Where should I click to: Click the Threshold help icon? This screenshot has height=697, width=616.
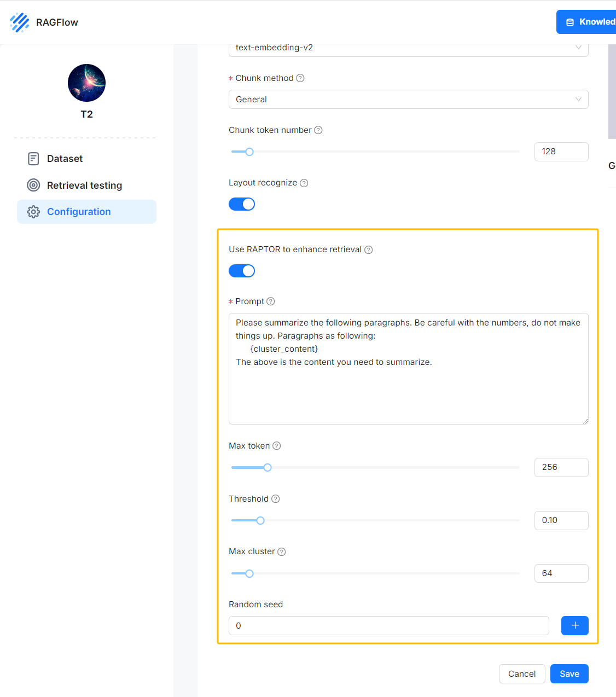276,499
